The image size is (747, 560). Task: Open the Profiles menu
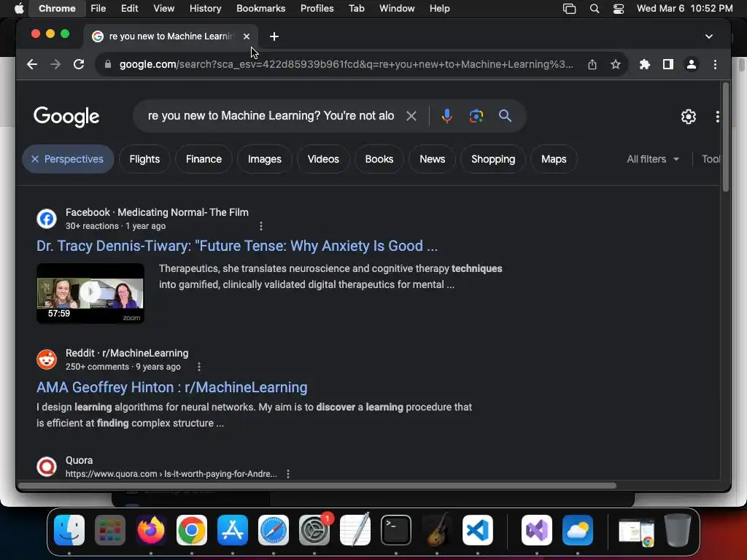tap(317, 9)
